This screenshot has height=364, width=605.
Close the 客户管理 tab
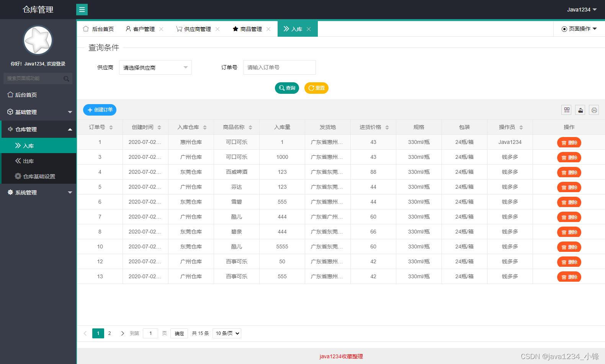(161, 29)
